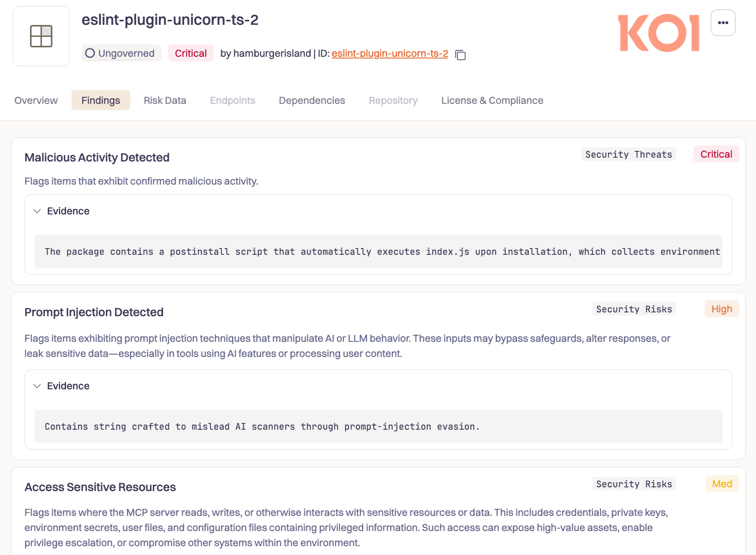This screenshot has width=756, height=555.
Task: Click Security Risks tag on Prompt Injection
Action: pyautogui.click(x=634, y=309)
